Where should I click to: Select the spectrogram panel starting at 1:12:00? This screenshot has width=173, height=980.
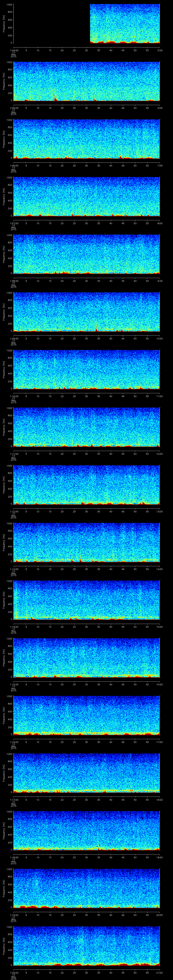[87, 484]
